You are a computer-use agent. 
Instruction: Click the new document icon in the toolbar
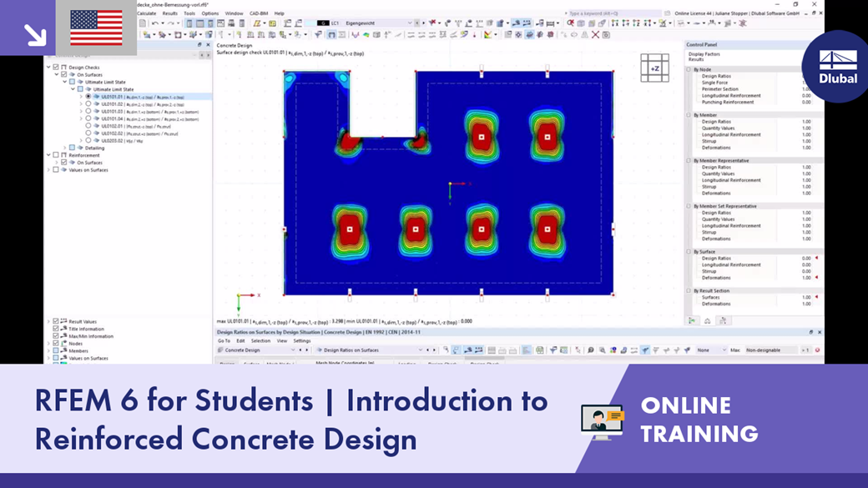click(x=142, y=23)
